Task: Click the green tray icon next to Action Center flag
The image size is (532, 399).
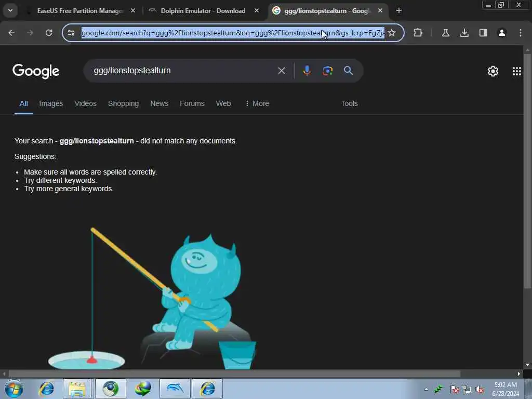Action: pos(439,389)
